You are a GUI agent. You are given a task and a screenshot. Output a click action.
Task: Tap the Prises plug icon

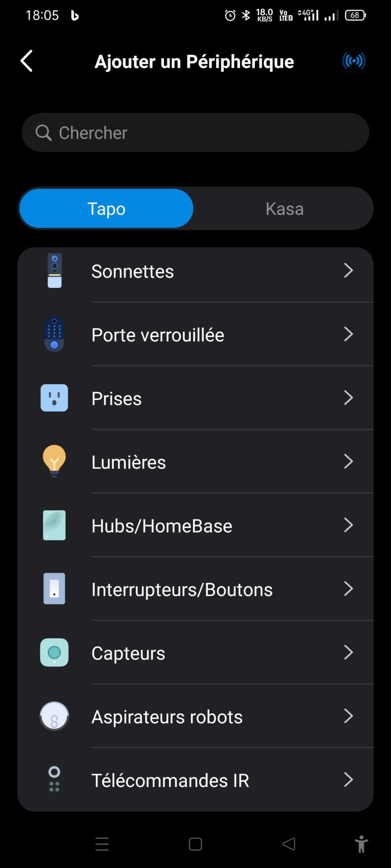tap(54, 398)
